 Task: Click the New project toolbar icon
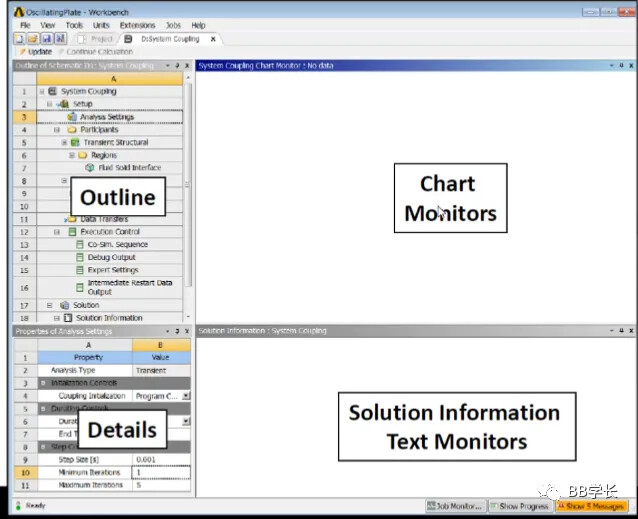[x=19, y=39]
